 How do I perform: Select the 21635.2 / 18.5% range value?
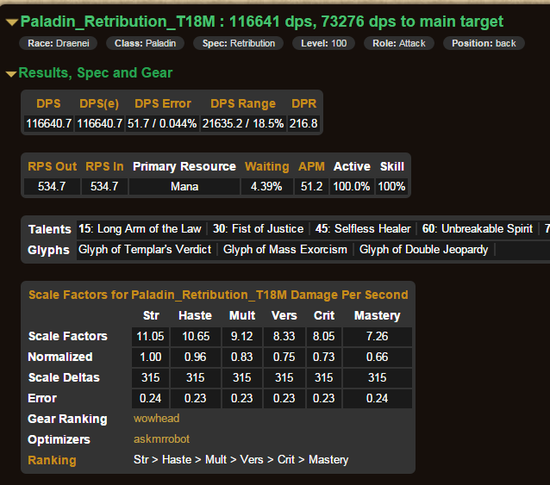click(x=243, y=124)
